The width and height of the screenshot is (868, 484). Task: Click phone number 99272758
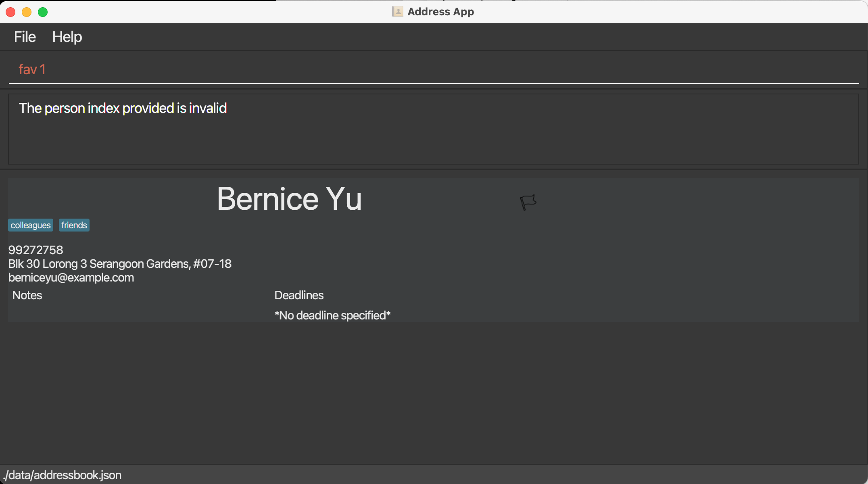coord(35,250)
